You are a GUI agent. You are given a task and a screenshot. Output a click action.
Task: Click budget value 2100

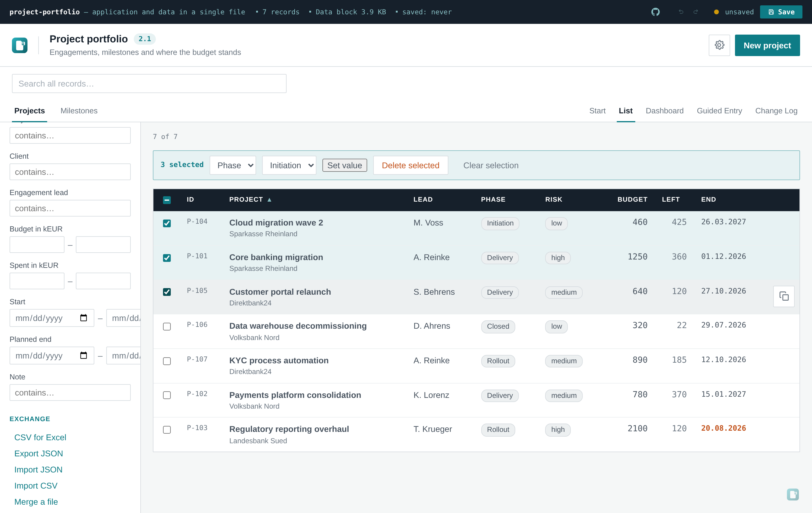pyautogui.click(x=637, y=429)
